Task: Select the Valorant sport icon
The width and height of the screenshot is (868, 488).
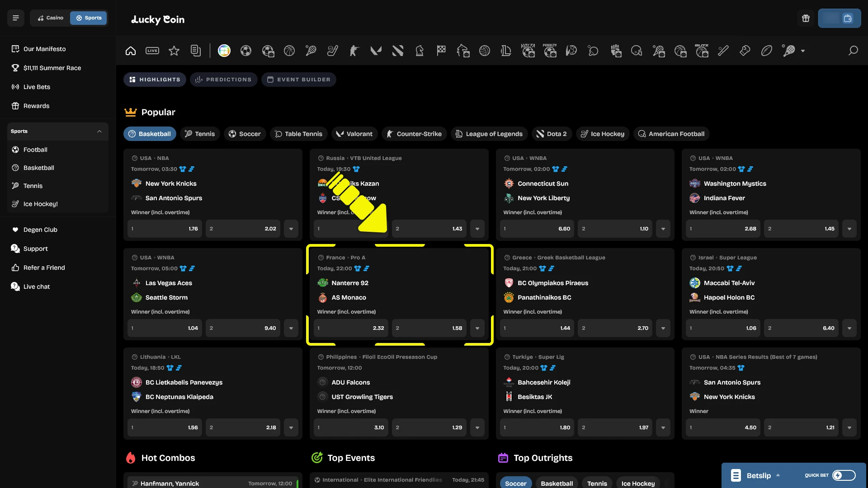Action: coord(376,51)
